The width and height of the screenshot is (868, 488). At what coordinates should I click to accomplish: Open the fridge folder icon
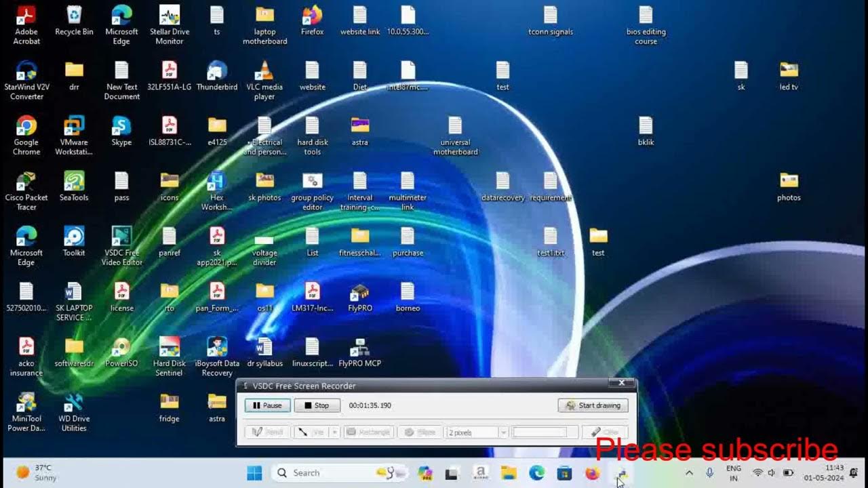(169, 407)
